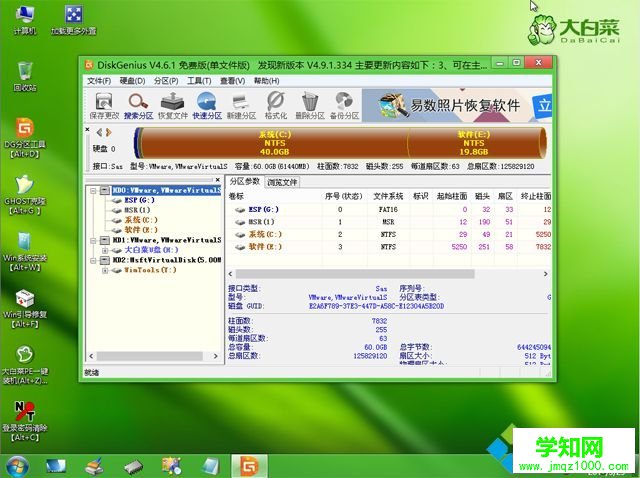Viewport: 640px width, 478px height.
Task: Select HD0:VMware,VMwareVirtualS tree item
Action: coord(167,190)
